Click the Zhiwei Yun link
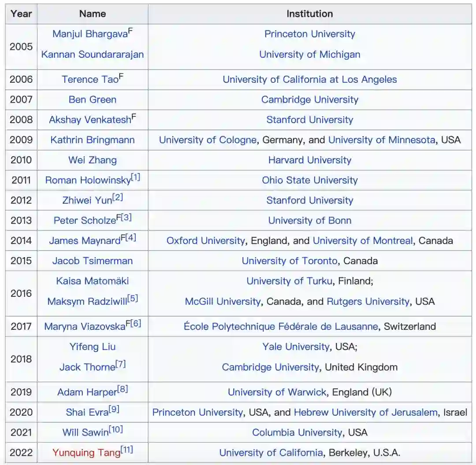 pos(87,200)
